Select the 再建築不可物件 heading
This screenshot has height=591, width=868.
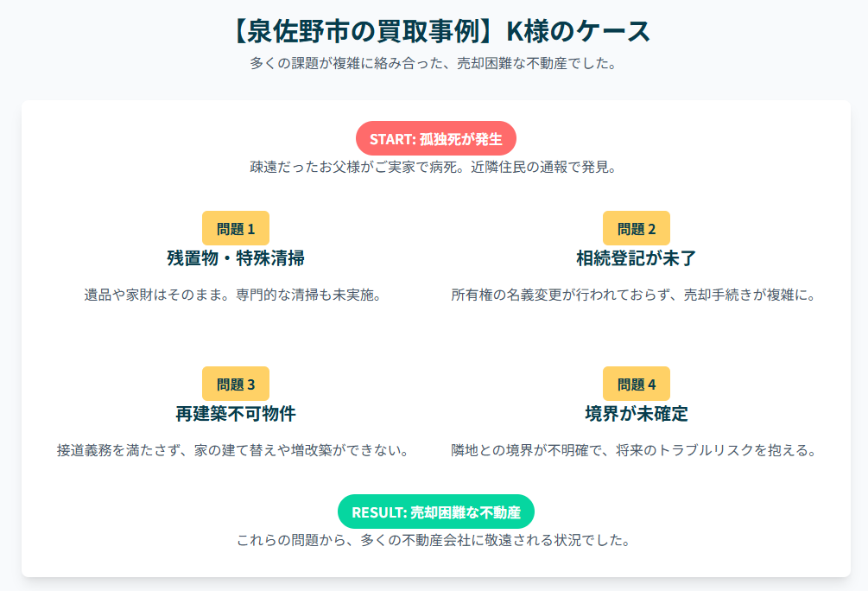pos(236,414)
